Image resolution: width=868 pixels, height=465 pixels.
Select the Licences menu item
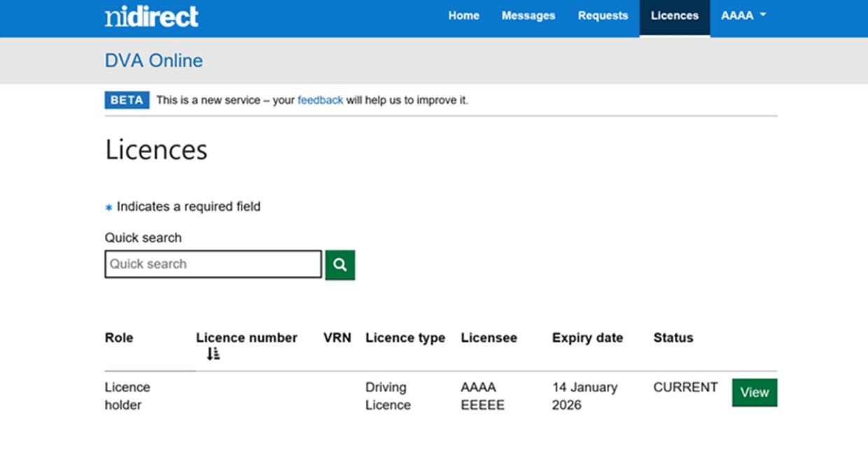pyautogui.click(x=674, y=15)
